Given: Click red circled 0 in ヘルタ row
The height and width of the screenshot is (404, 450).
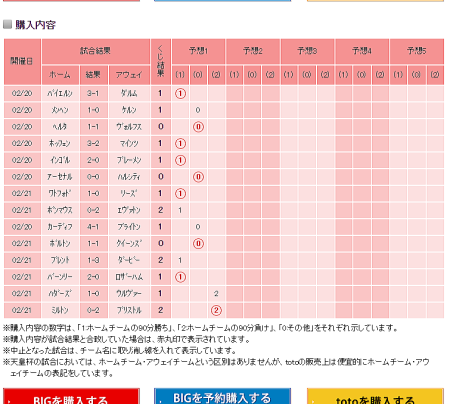Looking at the screenshot, I should [198, 127].
